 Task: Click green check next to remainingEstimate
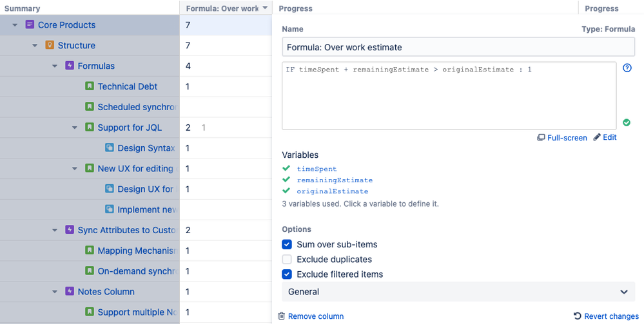pyautogui.click(x=286, y=180)
